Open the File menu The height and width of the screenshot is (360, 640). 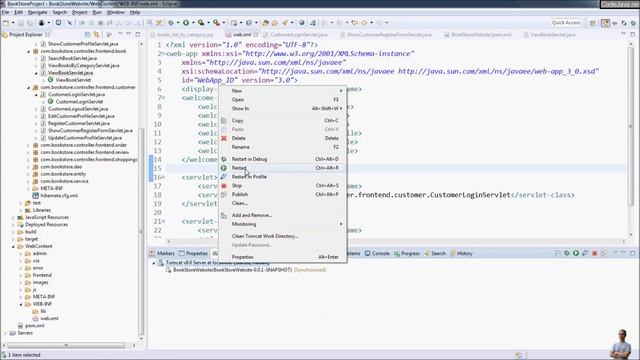click(5, 12)
